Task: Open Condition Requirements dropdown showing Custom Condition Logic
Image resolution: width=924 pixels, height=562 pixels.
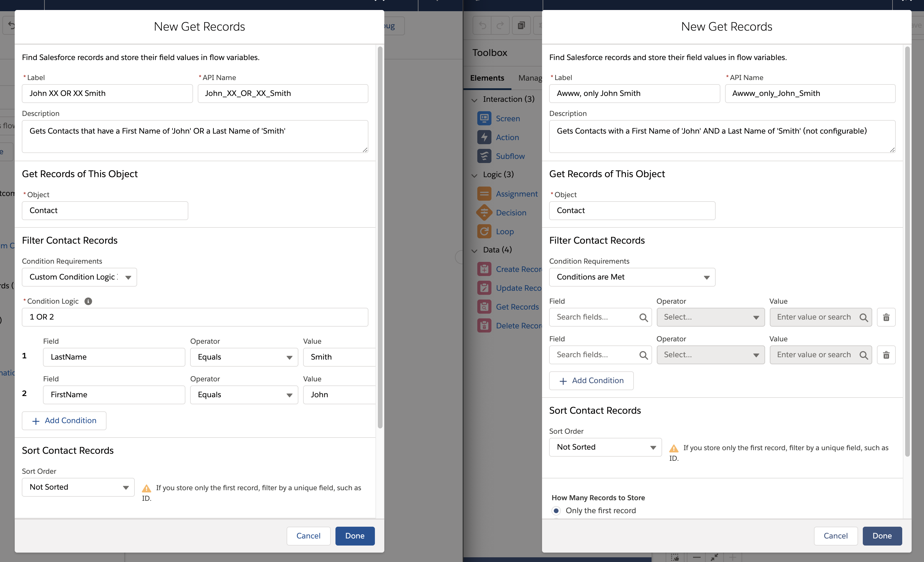Action: pyautogui.click(x=79, y=277)
